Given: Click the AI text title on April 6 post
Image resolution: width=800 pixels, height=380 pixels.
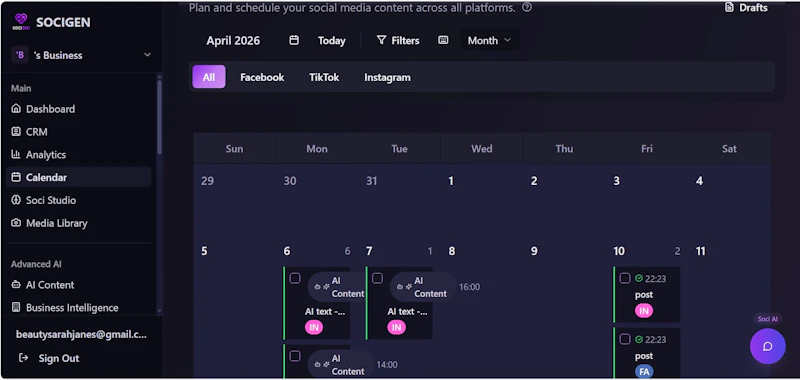Looking at the screenshot, I should click(x=325, y=312).
